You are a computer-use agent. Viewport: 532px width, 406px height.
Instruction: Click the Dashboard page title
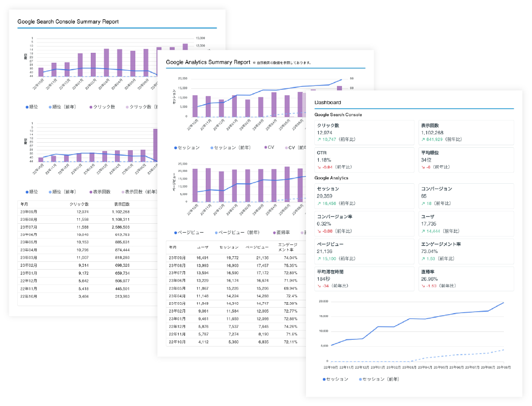point(327,103)
